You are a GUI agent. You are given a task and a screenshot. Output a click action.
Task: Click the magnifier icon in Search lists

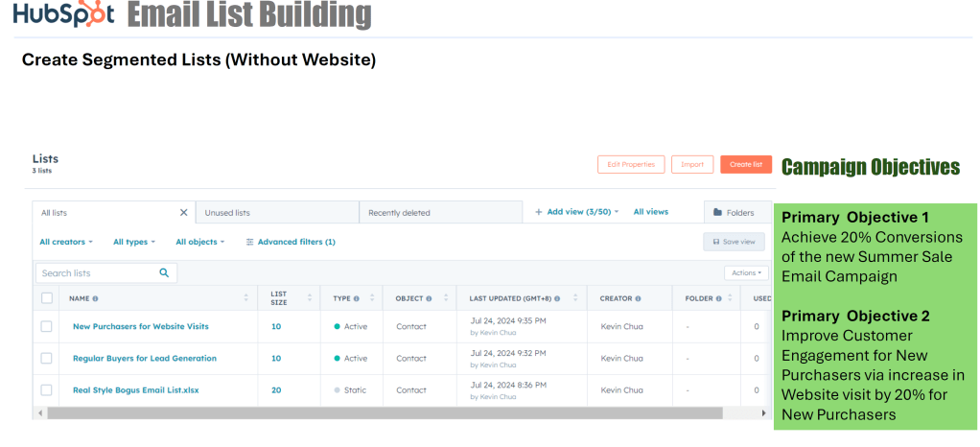(164, 273)
